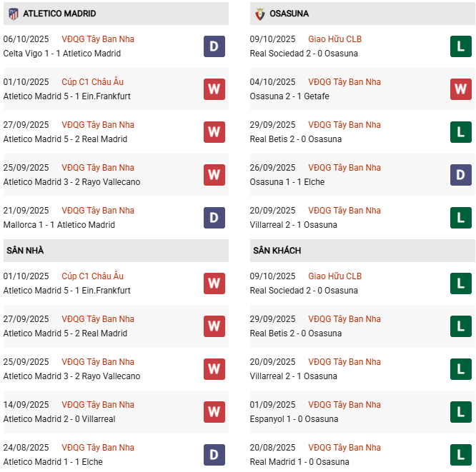Select the SÂN NHÀ section header
This screenshot has width=476, height=472.
coord(25,251)
